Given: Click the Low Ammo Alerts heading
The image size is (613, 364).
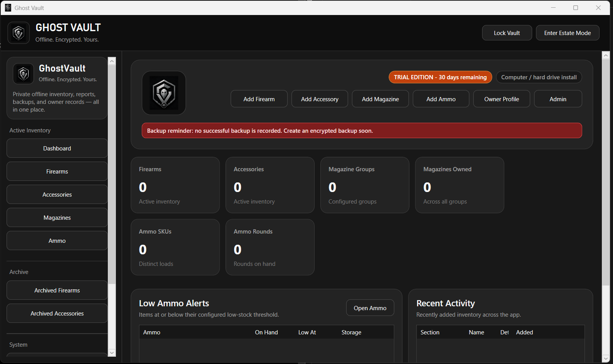Looking at the screenshot, I should pos(174,303).
